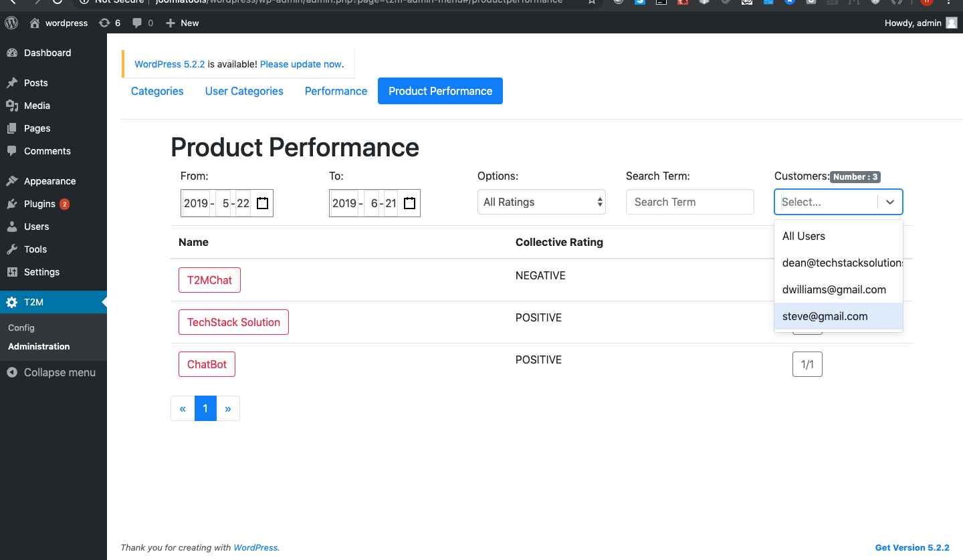Open the comments bubble icon in admin bar
Viewport: 963px width, 560px height.
pyautogui.click(x=137, y=23)
